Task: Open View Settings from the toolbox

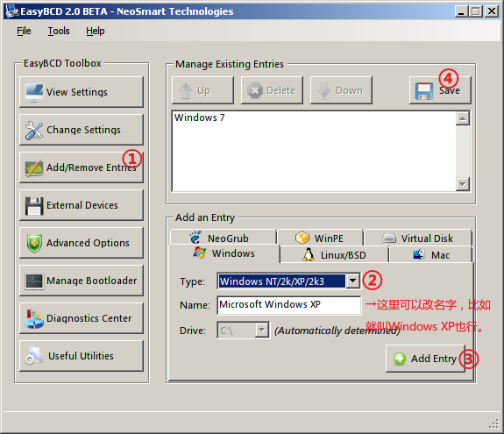Action: (82, 92)
